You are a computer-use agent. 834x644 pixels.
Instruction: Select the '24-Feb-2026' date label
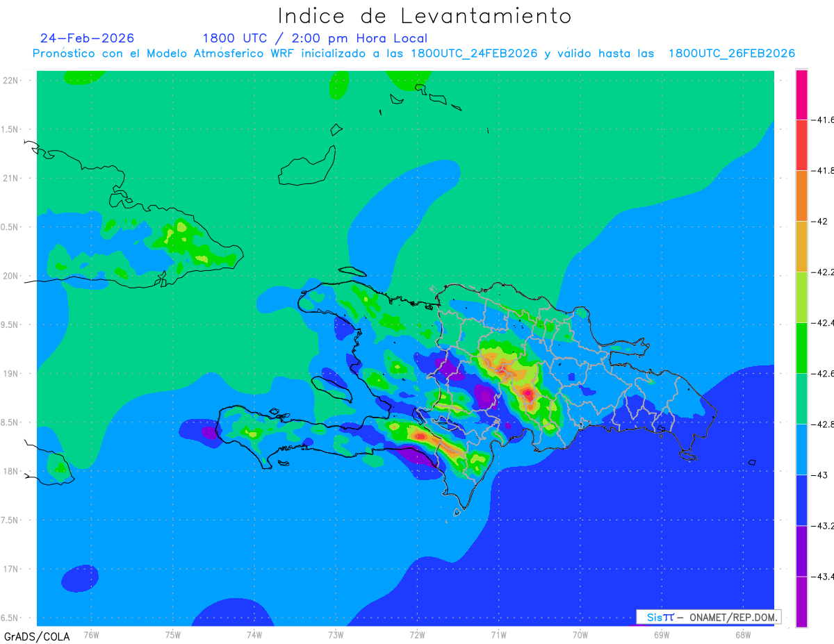(88, 38)
